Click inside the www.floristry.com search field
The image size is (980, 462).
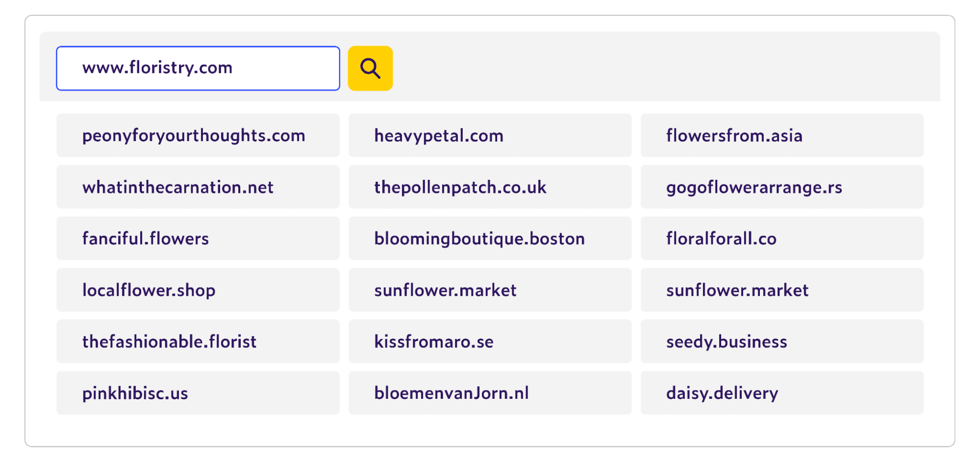pyautogui.click(x=198, y=68)
